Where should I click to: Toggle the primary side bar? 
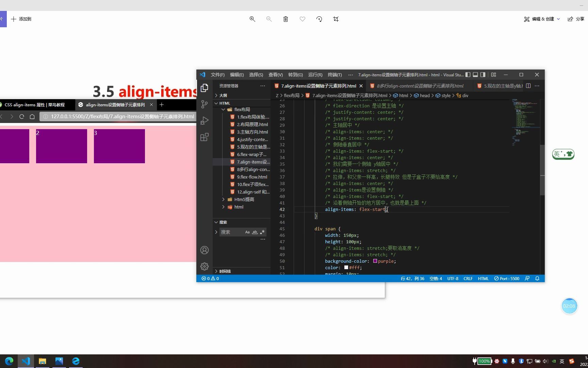(x=468, y=75)
